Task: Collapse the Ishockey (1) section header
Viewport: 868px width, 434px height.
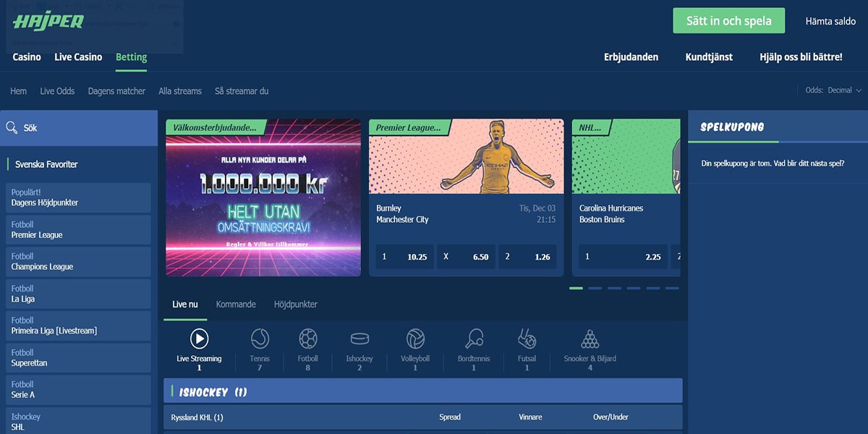Action: click(x=422, y=391)
